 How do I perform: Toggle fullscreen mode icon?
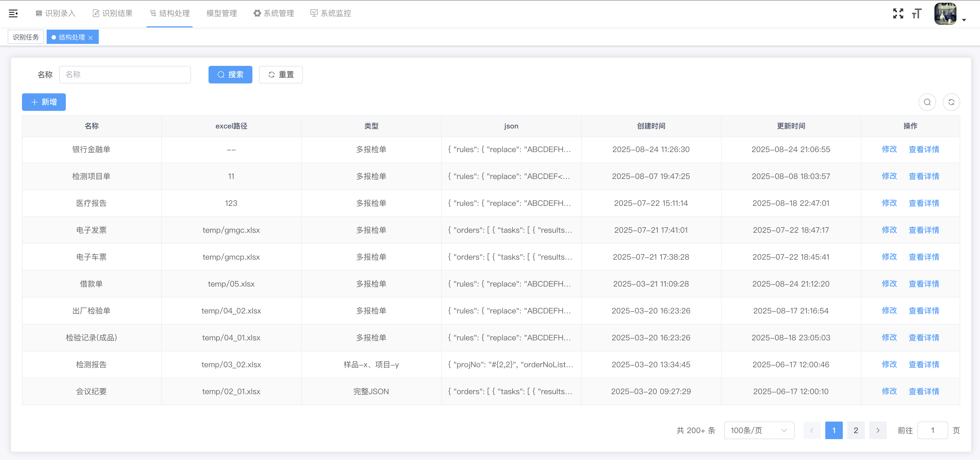pos(898,14)
